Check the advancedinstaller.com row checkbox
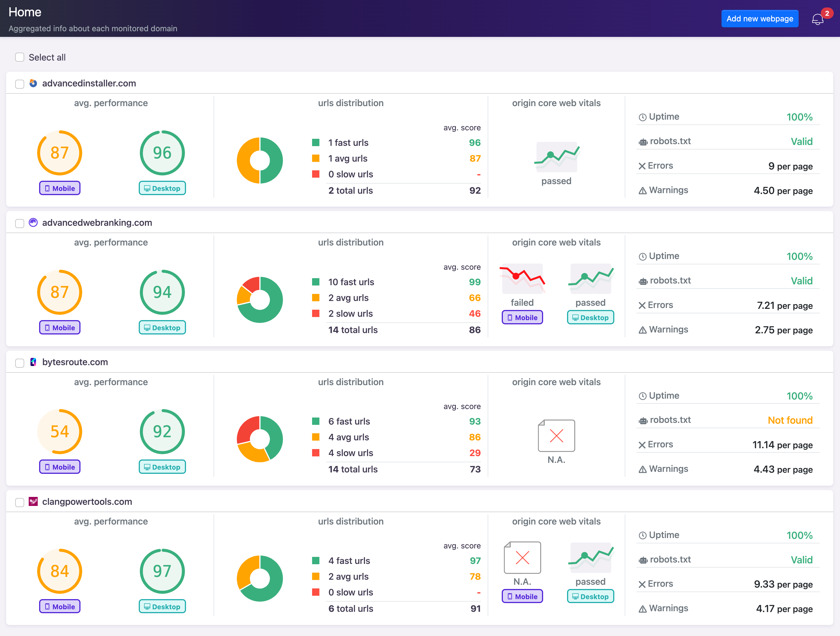The image size is (840, 636). tap(19, 84)
